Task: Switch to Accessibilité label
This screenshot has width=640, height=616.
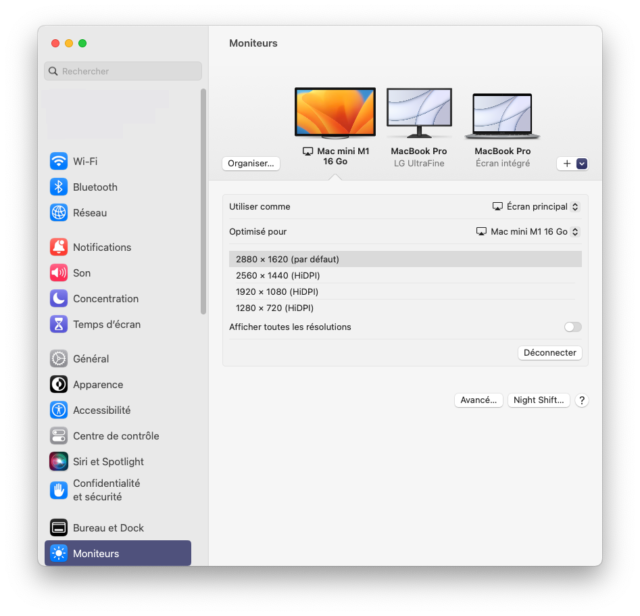Action: (102, 410)
